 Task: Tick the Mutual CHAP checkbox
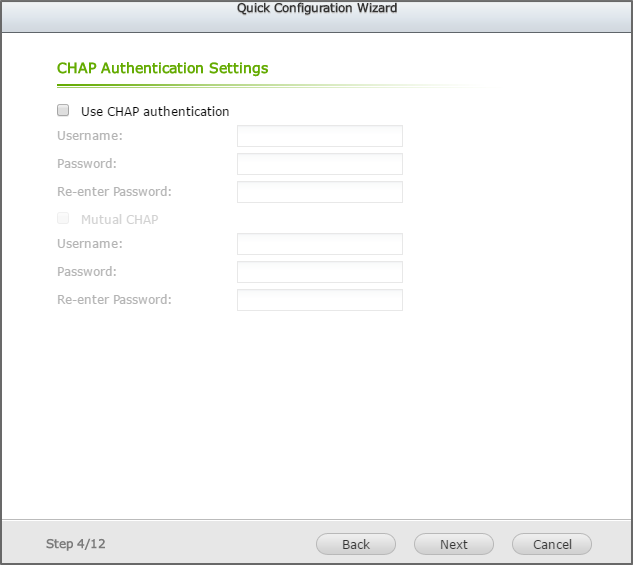[63, 219]
